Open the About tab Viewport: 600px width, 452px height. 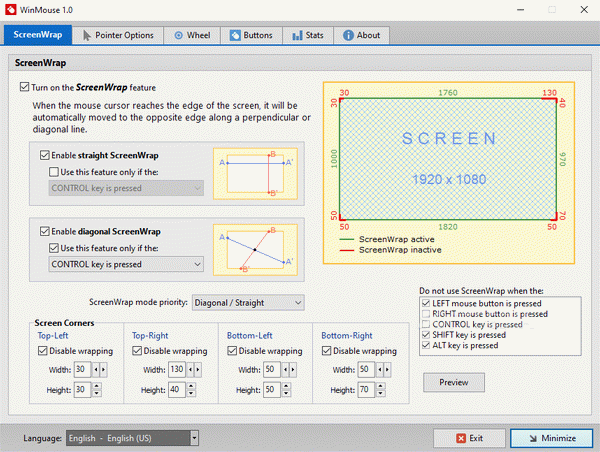coord(362,35)
